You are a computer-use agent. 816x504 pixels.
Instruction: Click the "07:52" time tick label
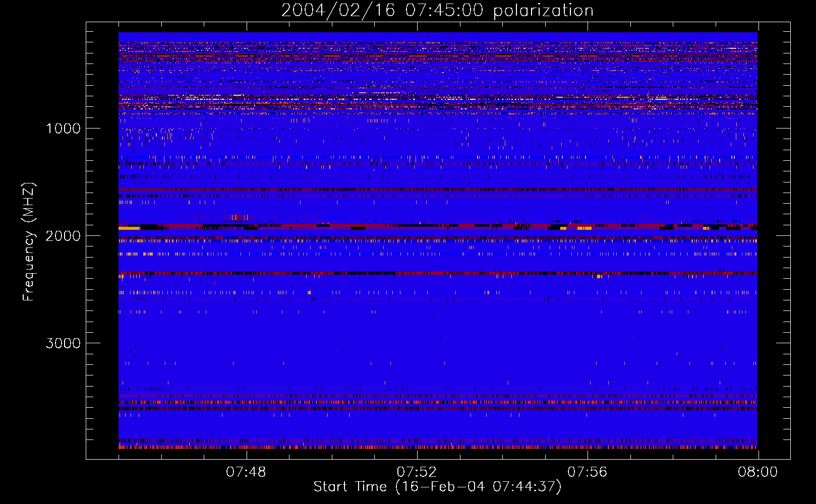(x=417, y=472)
